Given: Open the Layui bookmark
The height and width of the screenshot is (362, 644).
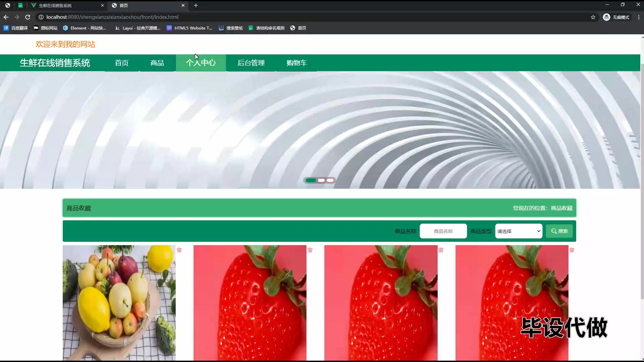Looking at the screenshot, I should coord(138,28).
